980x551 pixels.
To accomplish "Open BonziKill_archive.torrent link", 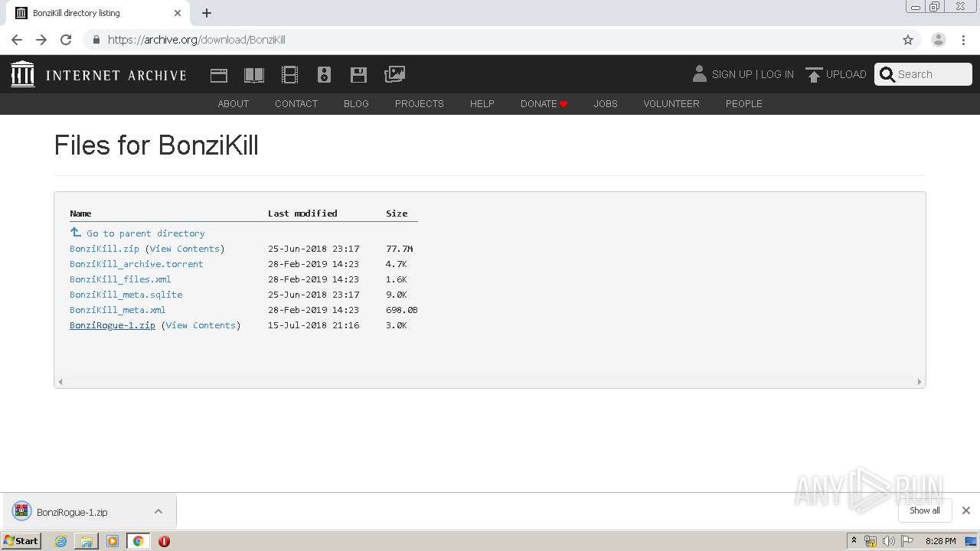I will pos(136,264).
